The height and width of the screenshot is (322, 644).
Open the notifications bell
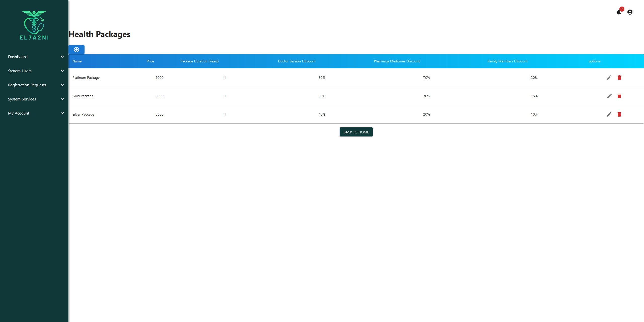[619, 12]
